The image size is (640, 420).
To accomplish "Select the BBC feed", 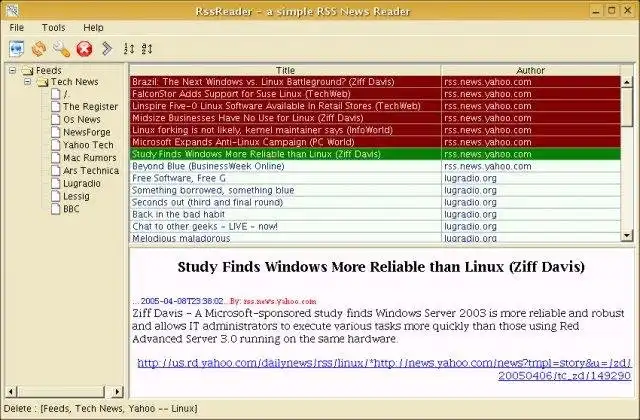I will tap(71, 209).
